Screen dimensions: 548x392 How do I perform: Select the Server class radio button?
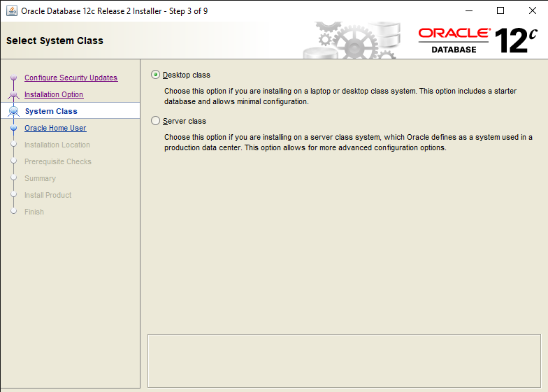click(155, 121)
